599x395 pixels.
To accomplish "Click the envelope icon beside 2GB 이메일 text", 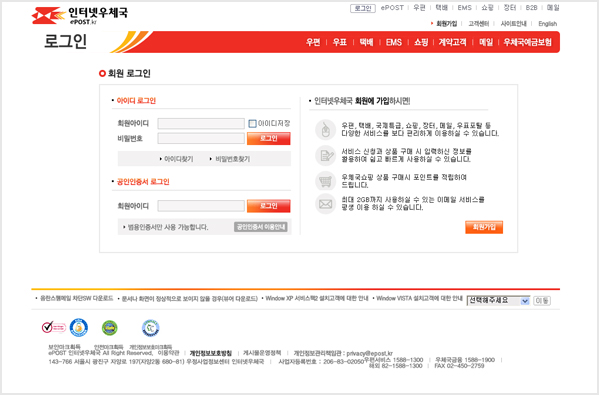I will [x=325, y=204].
